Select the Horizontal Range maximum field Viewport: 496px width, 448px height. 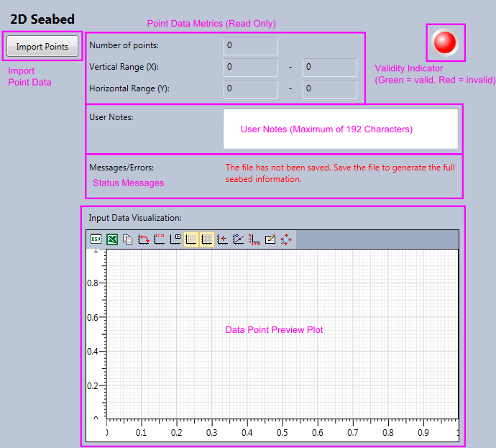(x=330, y=89)
